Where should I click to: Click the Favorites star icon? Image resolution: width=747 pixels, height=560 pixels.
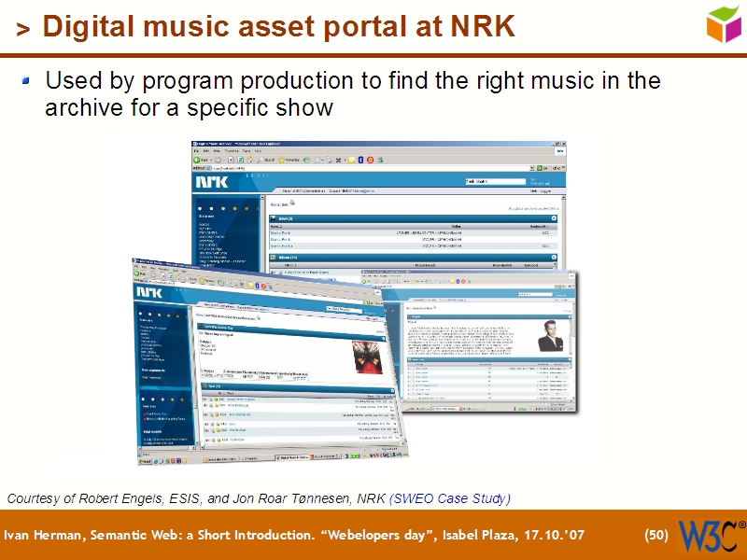coord(283,160)
